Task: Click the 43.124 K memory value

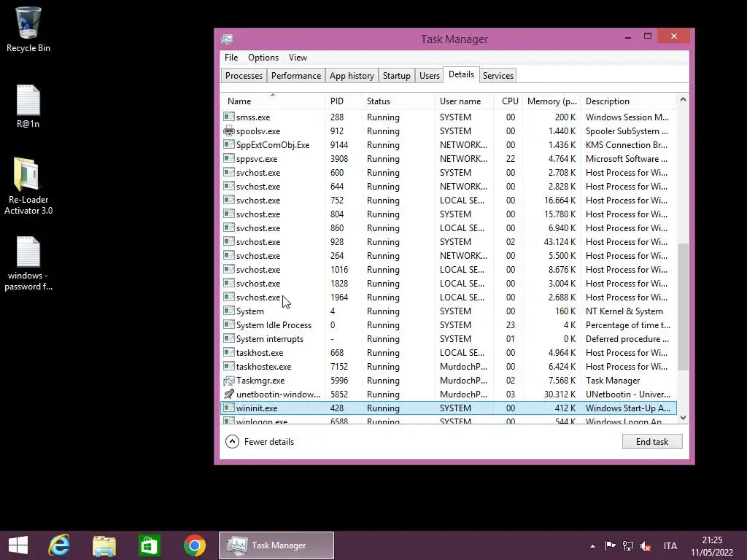Action: pyautogui.click(x=560, y=242)
